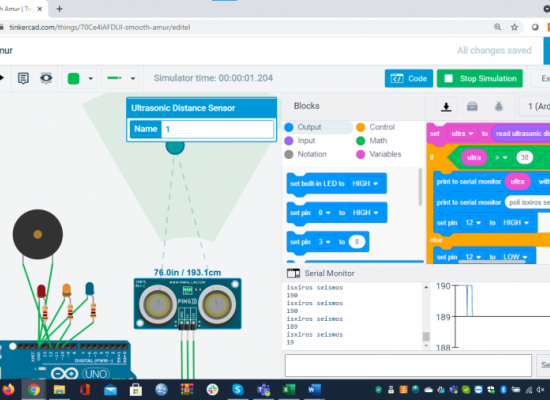This screenshot has height=400, width=550.
Task: Open pin 3 dropdown in set pin block
Action: (324, 242)
